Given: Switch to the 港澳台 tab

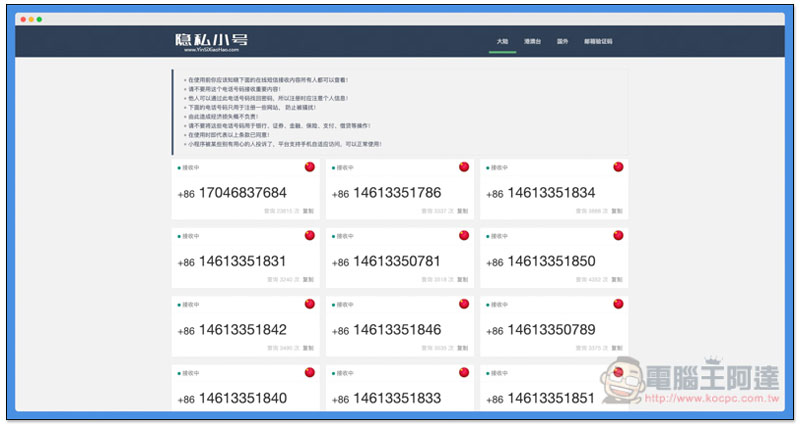Looking at the screenshot, I should point(533,42).
